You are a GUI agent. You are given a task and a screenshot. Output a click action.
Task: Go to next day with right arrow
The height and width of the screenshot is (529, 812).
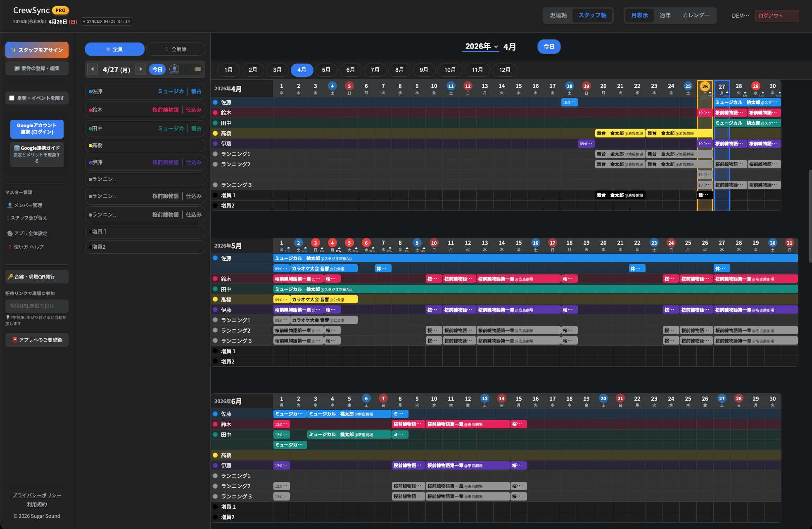[141, 69]
